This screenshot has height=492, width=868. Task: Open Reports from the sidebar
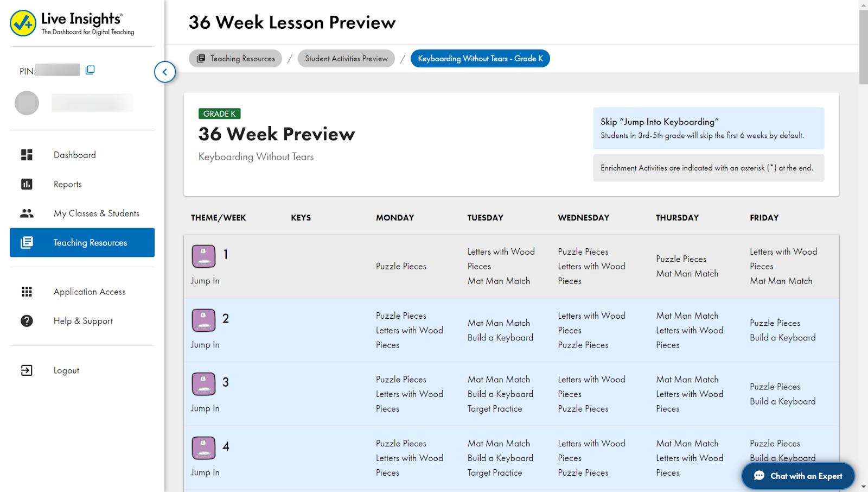pyautogui.click(x=67, y=184)
